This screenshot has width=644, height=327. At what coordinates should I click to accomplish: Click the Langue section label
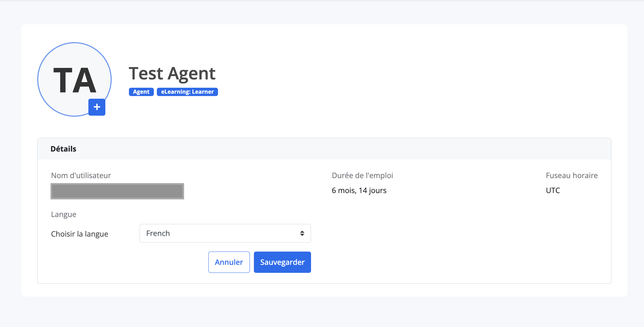64,215
